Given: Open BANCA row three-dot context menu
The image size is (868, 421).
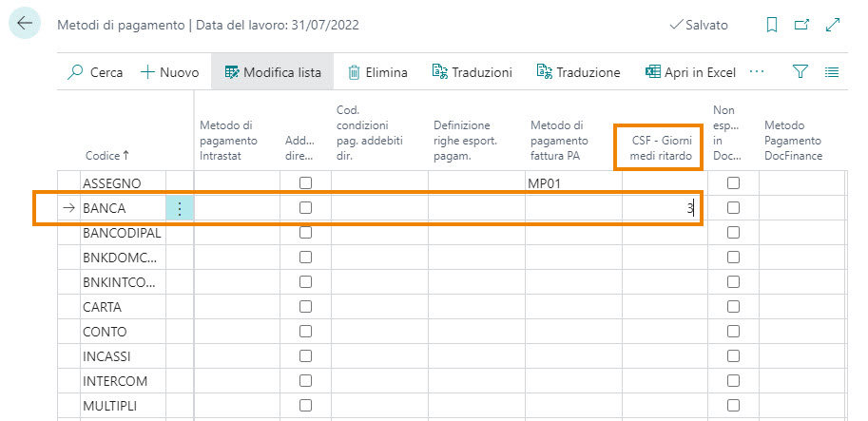Looking at the screenshot, I should pos(179,208).
